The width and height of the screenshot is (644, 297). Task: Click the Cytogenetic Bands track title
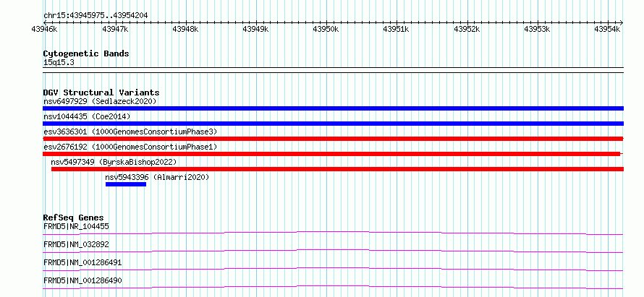pyautogui.click(x=86, y=53)
